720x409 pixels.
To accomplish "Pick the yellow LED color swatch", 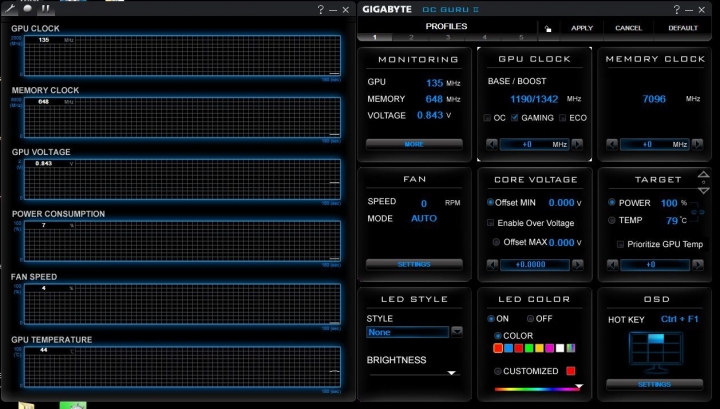I will 540,348.
